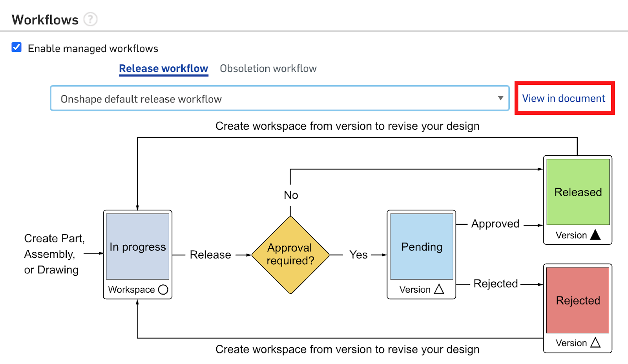The image size is (628, 364).
Task: Click the Release transition label
Action: (x=210, y=255)
